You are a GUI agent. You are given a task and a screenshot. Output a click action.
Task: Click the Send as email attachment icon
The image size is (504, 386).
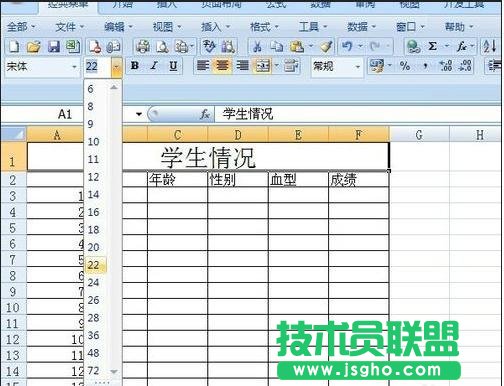[113, 47]
